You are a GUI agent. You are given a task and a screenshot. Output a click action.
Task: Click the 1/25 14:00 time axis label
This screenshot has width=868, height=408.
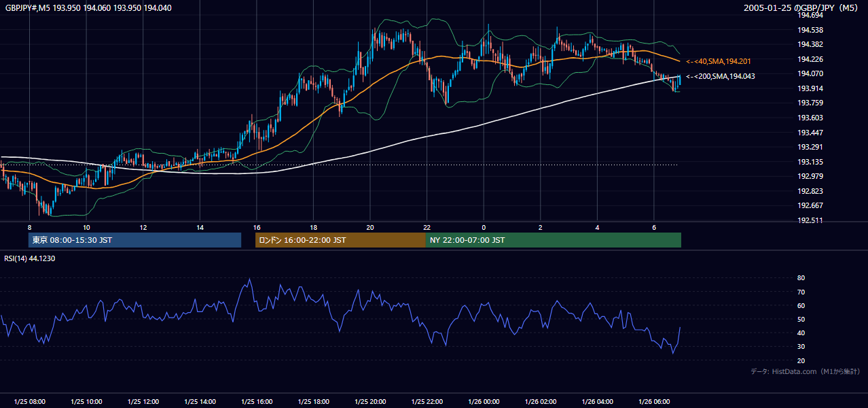(200, 402)
